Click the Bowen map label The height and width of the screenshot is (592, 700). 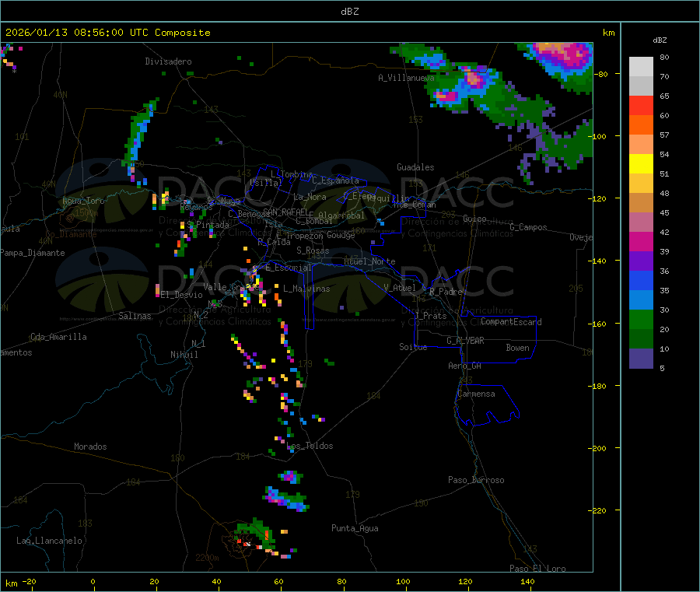point(517,348)
